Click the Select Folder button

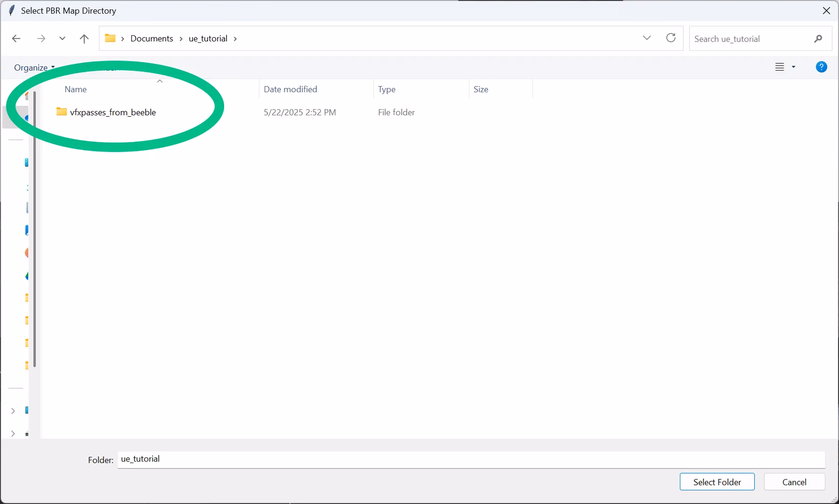(x=717, y=482)
